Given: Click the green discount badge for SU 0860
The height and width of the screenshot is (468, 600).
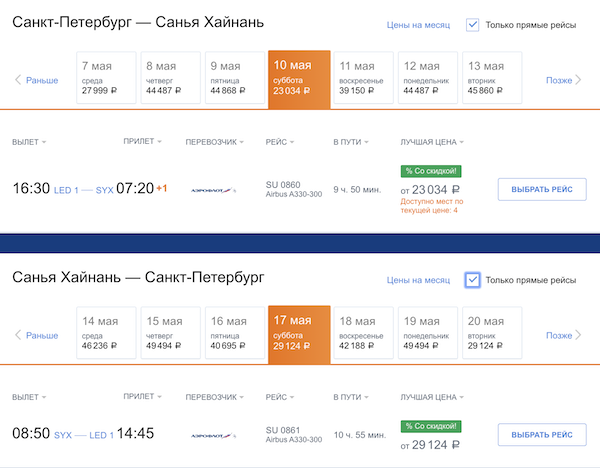Looking at the screenshot, I should [431, 171].
